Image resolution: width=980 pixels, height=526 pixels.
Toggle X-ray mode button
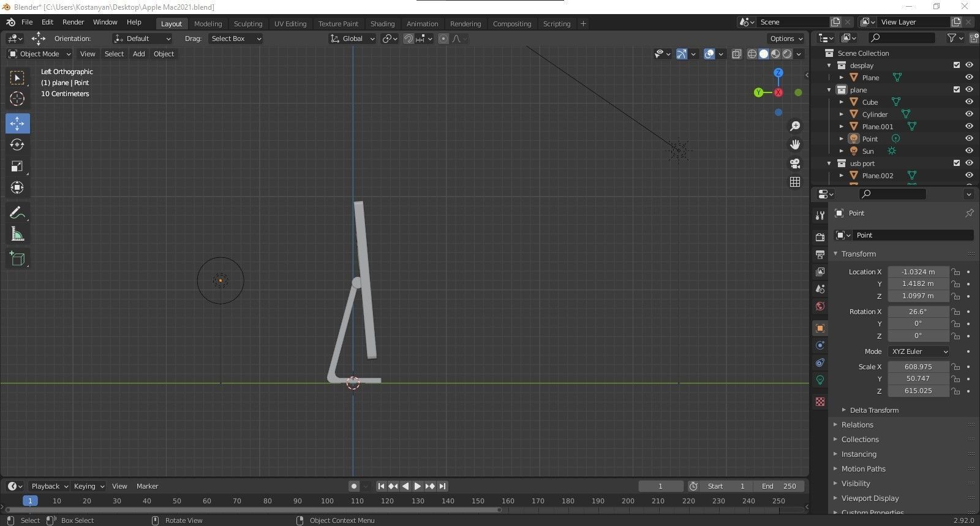tap(737, 54)
